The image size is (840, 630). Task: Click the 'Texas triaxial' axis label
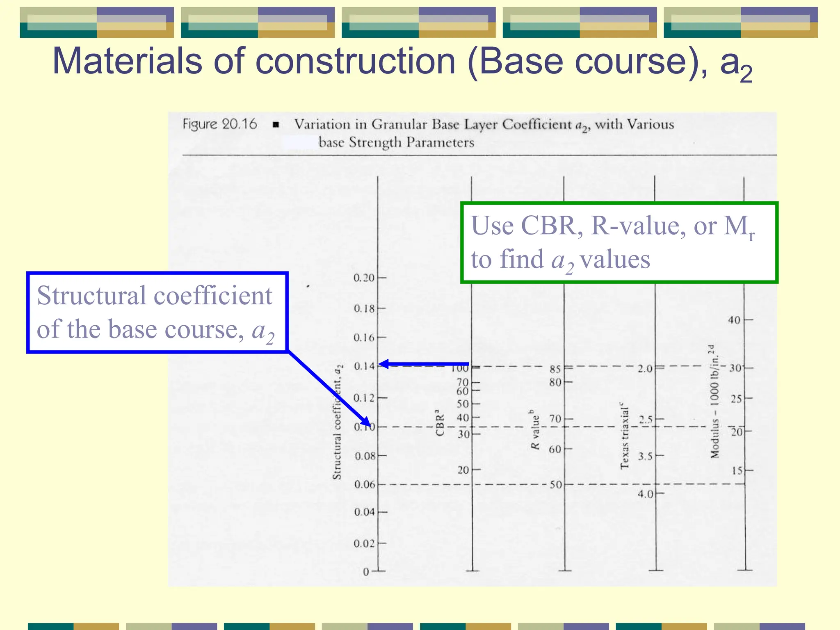[x=624, y=436]
